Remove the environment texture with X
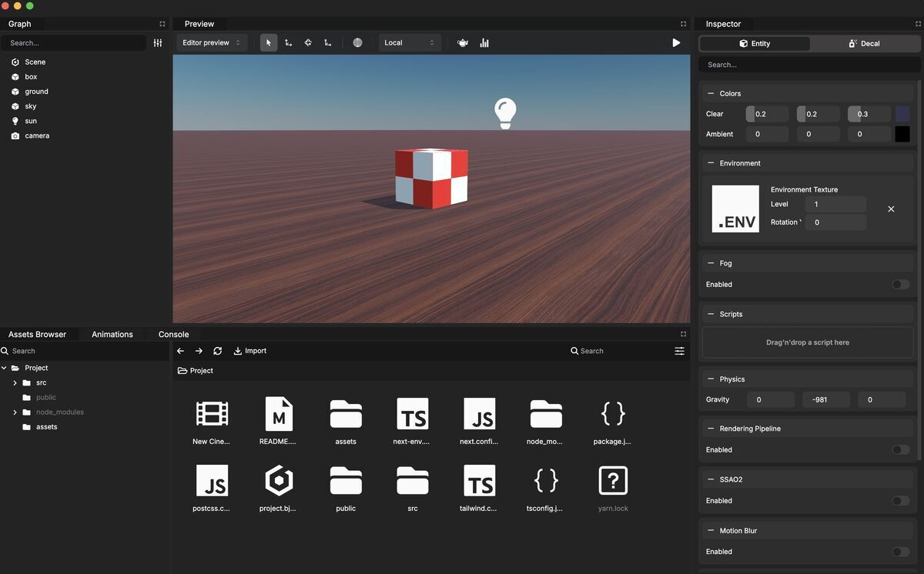This screenshot has width=924, height=574. point(891,209)
